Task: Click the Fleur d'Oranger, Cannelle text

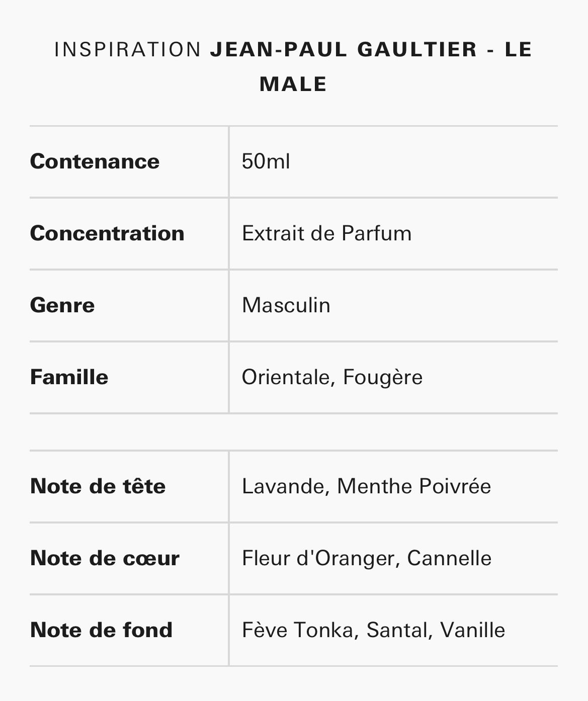Action: (367, 558)
